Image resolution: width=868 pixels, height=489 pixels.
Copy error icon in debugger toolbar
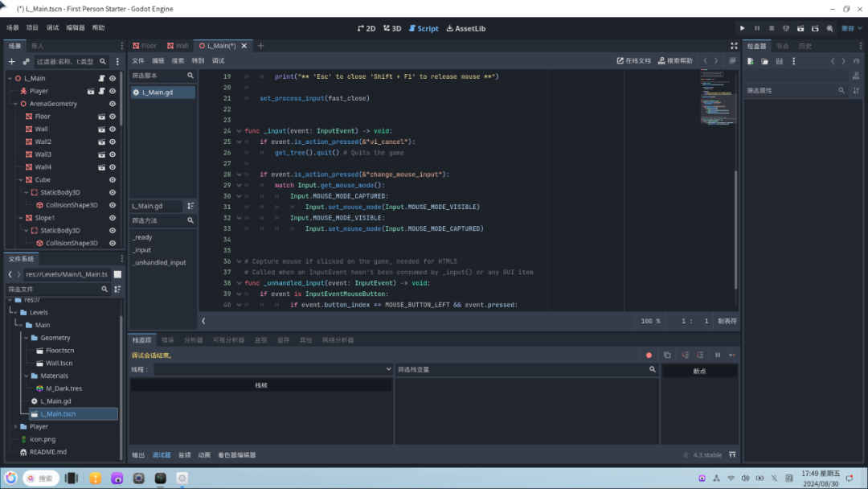(667, 355)
